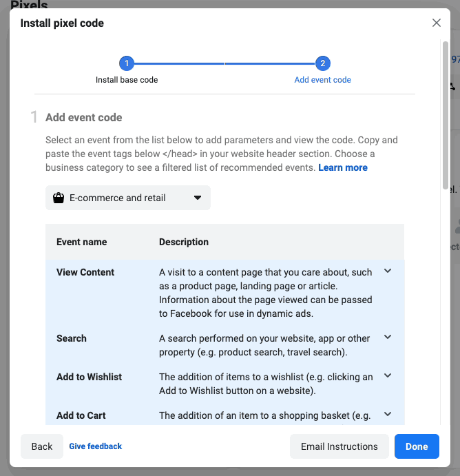Expand the Search event chevron
Screen dimensions: 460x476
coord(388,338)
